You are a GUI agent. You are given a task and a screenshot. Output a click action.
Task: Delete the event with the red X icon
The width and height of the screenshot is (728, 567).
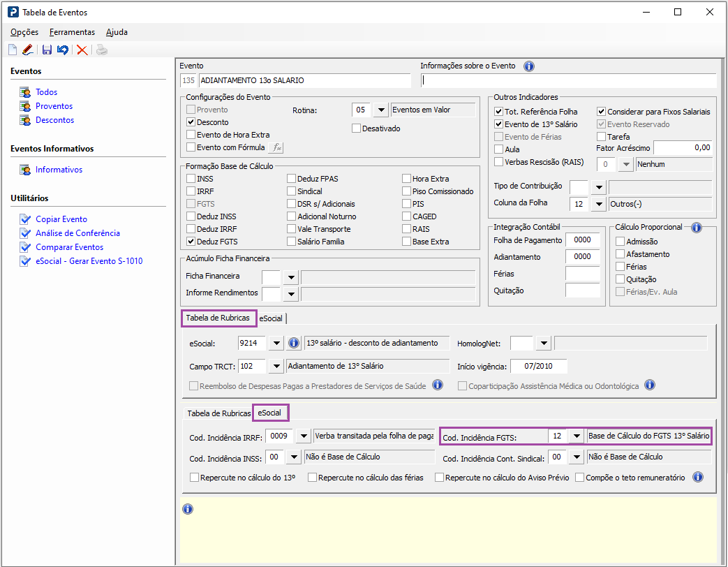[x=82, y=50]
